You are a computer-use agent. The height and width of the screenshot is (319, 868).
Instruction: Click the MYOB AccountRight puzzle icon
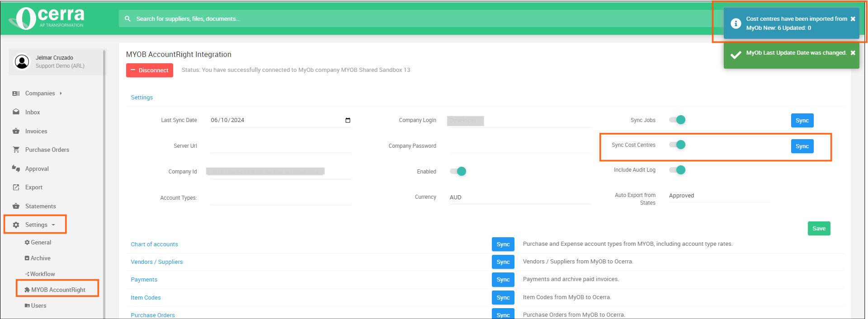coord(27,290)
